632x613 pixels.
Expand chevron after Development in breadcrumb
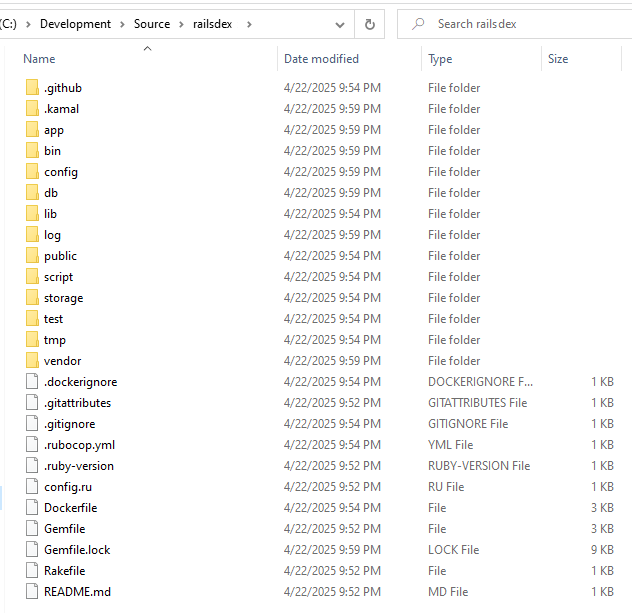[122, 24]
